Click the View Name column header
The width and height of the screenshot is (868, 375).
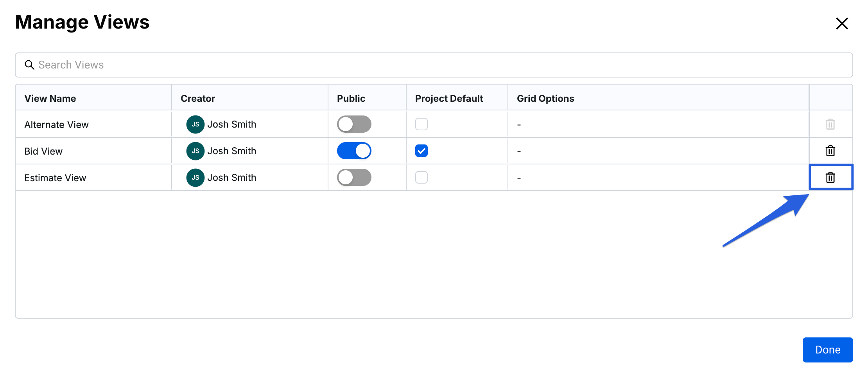[x=50, y=98]
